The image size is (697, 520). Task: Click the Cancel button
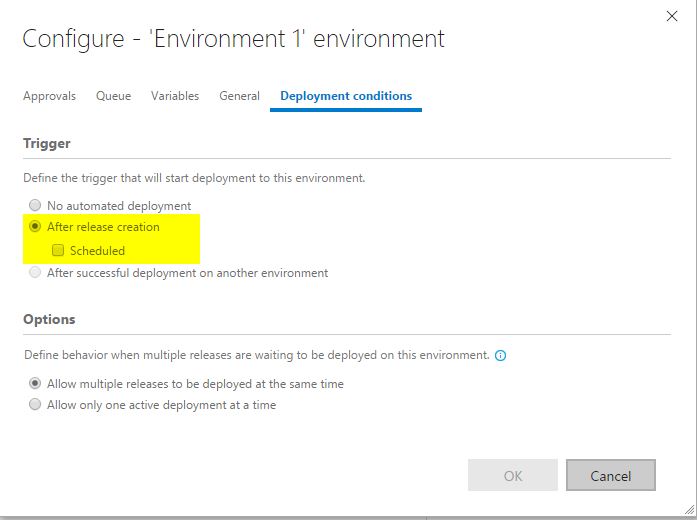coord(611,476)
